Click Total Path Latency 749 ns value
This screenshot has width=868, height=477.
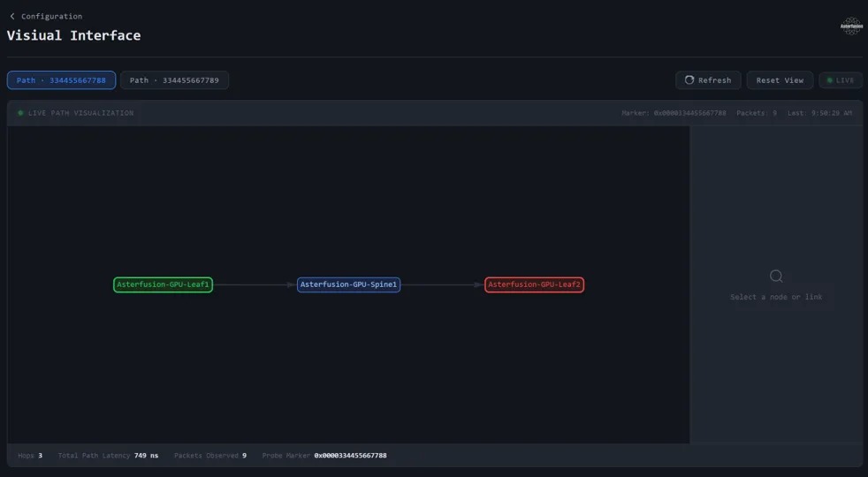[146, 456]
